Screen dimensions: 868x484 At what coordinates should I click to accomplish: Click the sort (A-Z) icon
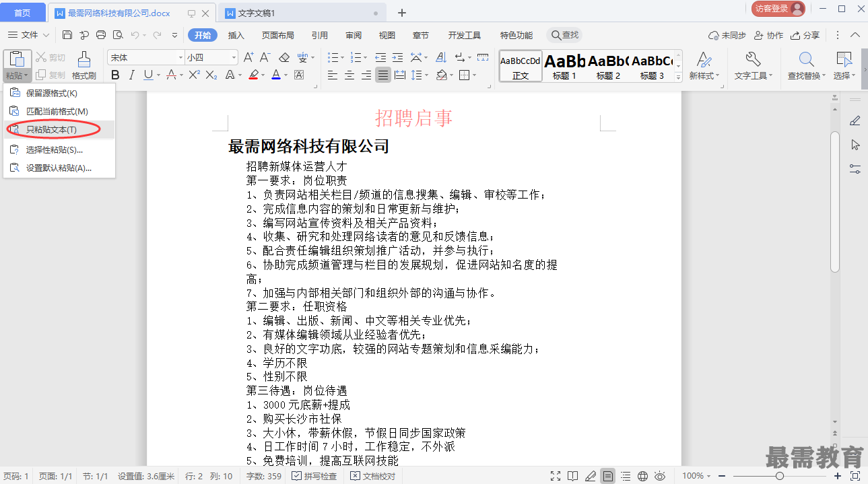(441, 57)
